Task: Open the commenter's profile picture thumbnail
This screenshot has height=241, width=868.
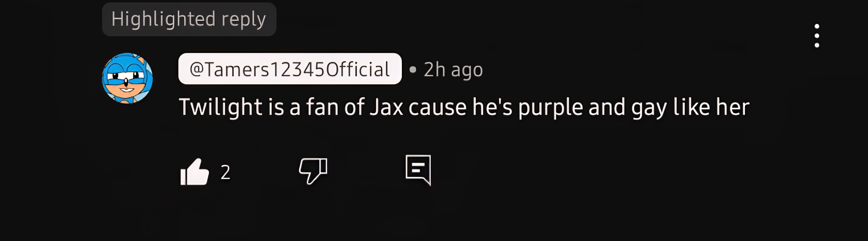Action: (127, 78)
